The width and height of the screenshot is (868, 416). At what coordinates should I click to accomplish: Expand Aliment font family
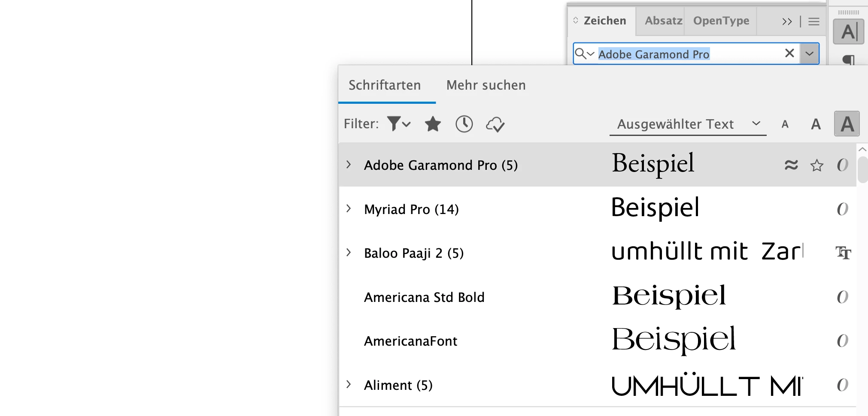pos(349,385)
